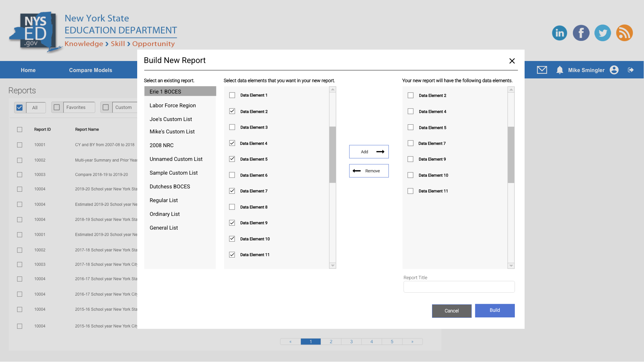Check Data Element 10 in new report list

pyautogui.click(x=411, y=175)
